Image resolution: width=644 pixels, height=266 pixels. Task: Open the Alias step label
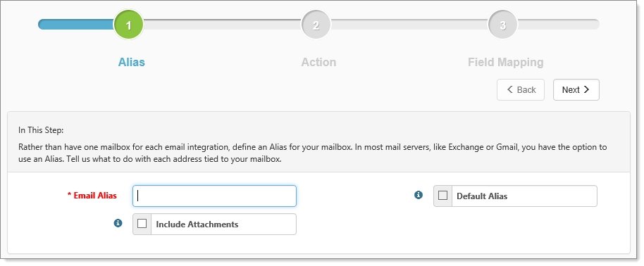tap(132, 63)
